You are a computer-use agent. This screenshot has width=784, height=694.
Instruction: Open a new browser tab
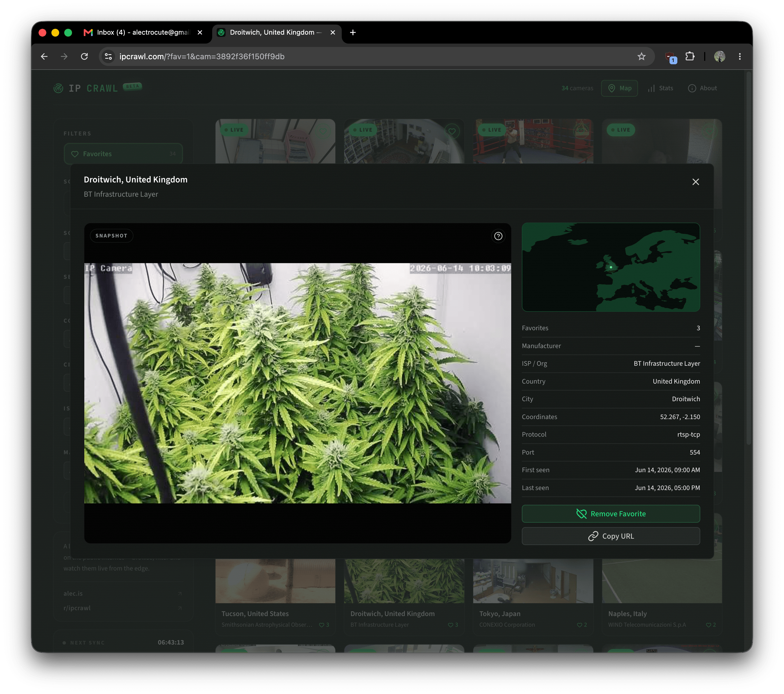coord(353,33)
